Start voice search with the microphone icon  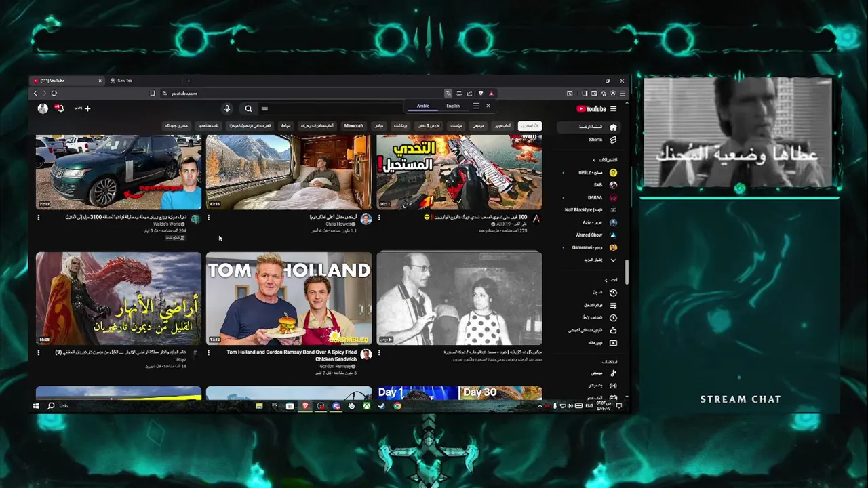click(x=227, y=108)
